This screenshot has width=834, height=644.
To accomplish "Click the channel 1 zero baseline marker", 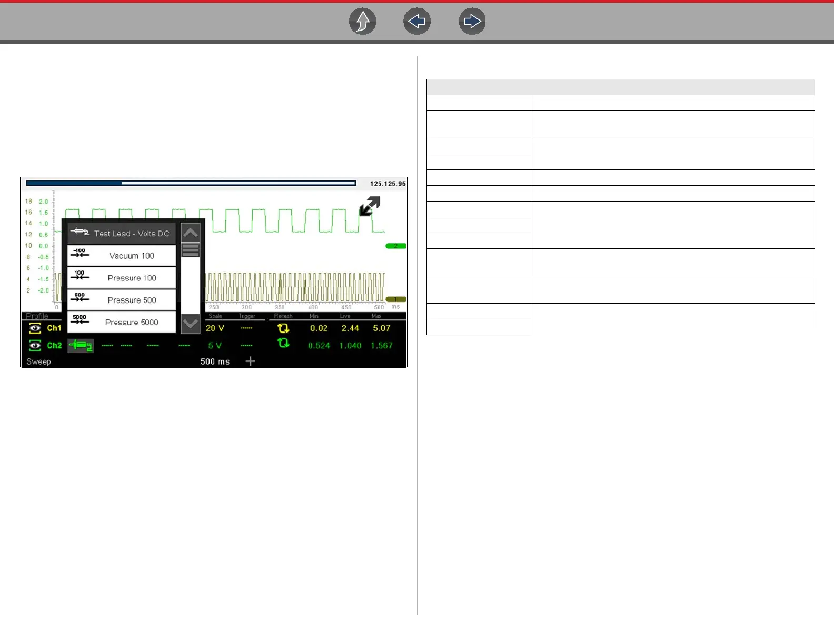I will click(396, 299).
